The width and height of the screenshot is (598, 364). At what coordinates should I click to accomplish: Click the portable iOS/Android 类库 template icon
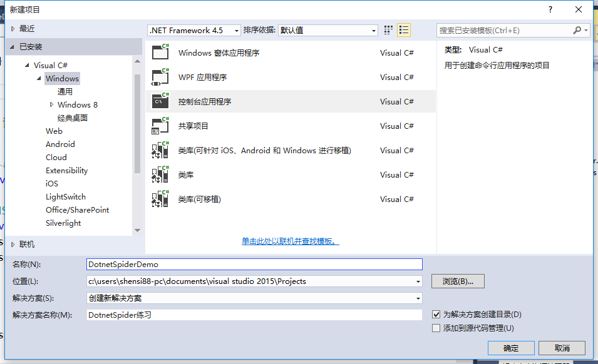click(160, 150)
